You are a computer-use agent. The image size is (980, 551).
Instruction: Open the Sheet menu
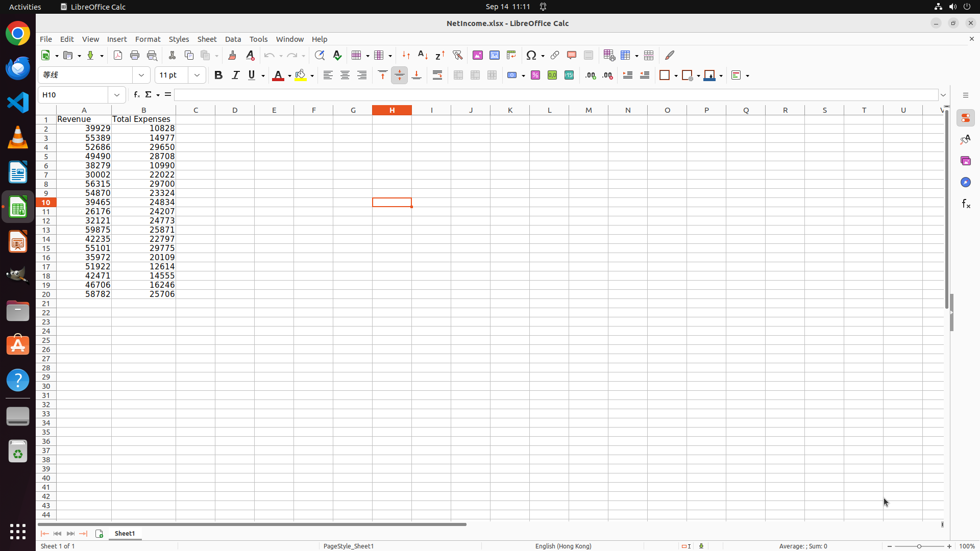[207, 39]
